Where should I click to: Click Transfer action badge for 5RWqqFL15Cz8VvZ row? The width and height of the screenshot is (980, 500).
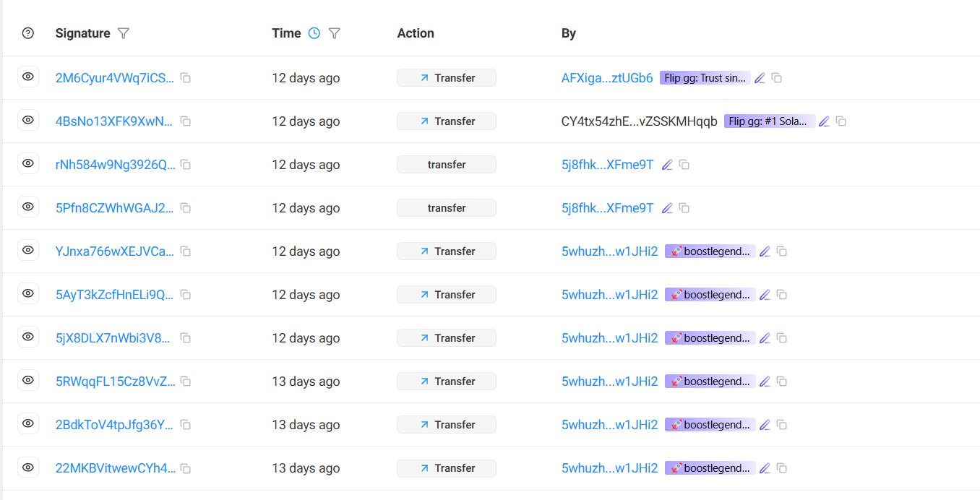[447, 382]
